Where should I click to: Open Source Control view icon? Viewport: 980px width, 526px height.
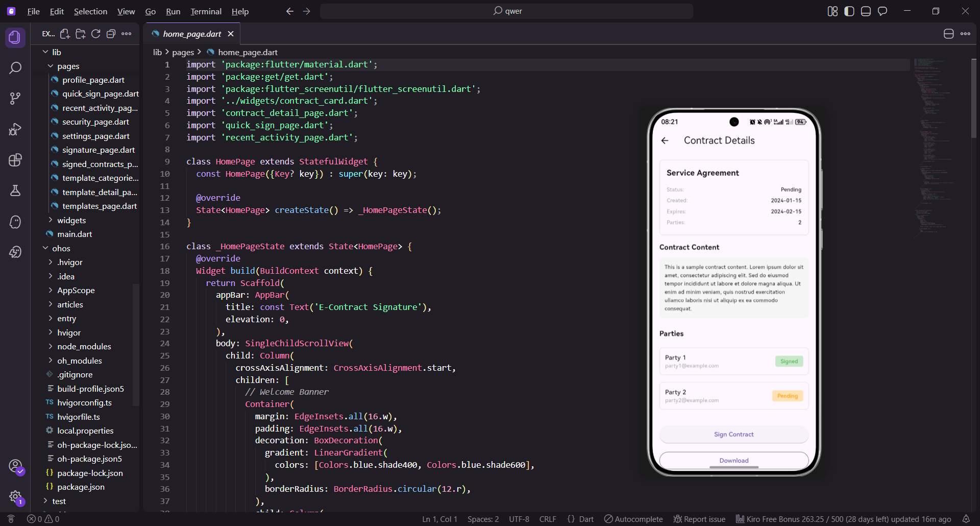coord(15,99)
